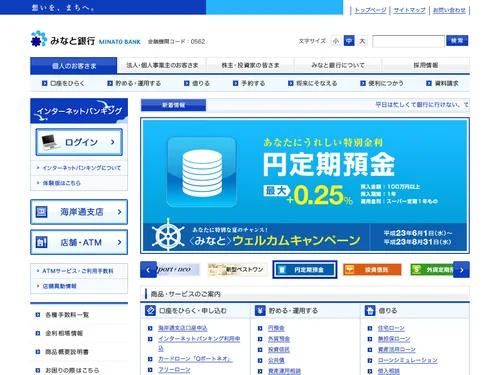The image size is (500, 375).
Task: Open 資料請求 submenu item
Action: 442,83
